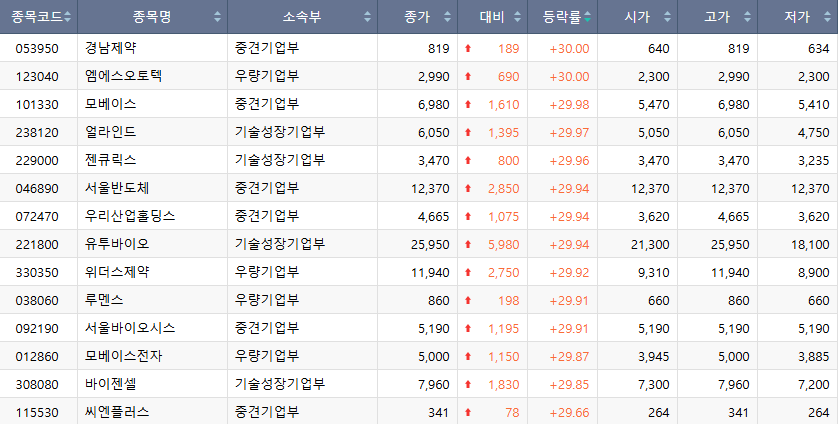Image resolution: width=838 pixels, height=424 pixels.
Task: Click stock code 046890
Action: point(37,189)
